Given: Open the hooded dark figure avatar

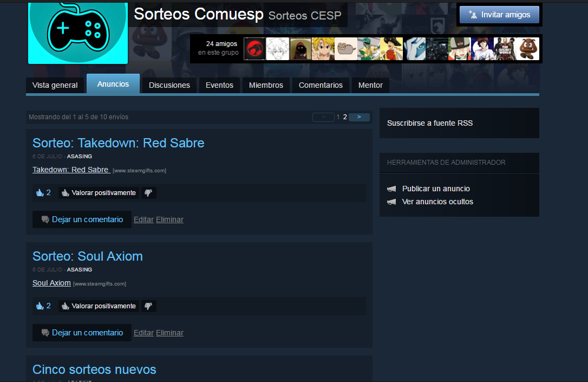Looking at the screenshot, I should (x=300, y=49).
